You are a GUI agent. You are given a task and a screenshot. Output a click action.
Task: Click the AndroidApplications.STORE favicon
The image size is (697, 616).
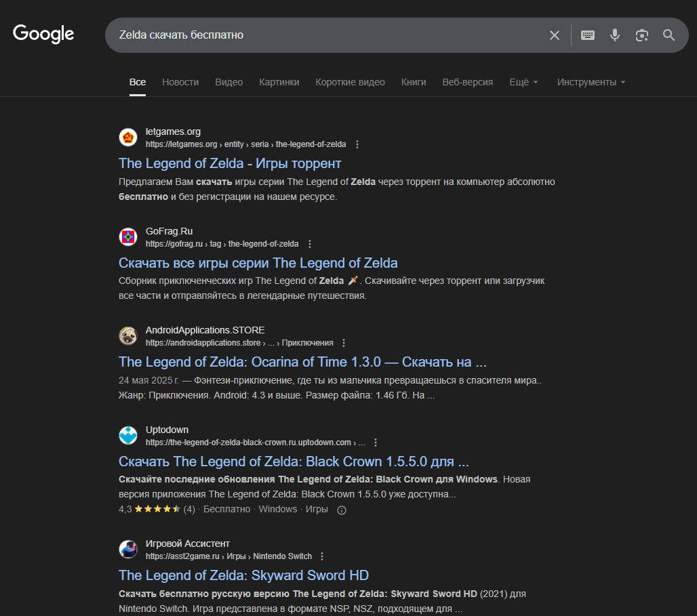[x=128, y=336]
